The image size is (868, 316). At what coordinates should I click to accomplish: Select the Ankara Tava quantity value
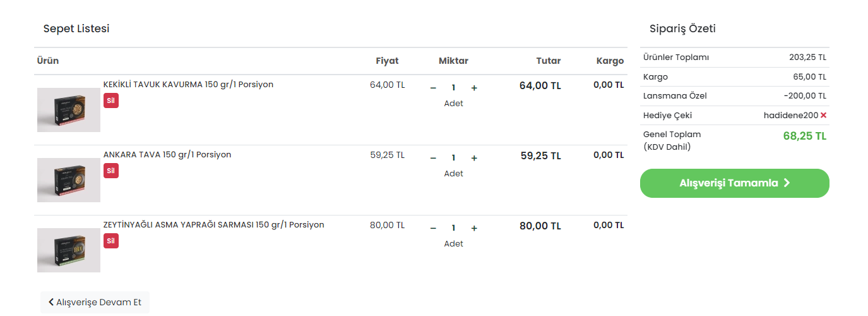tap(453, 158)
